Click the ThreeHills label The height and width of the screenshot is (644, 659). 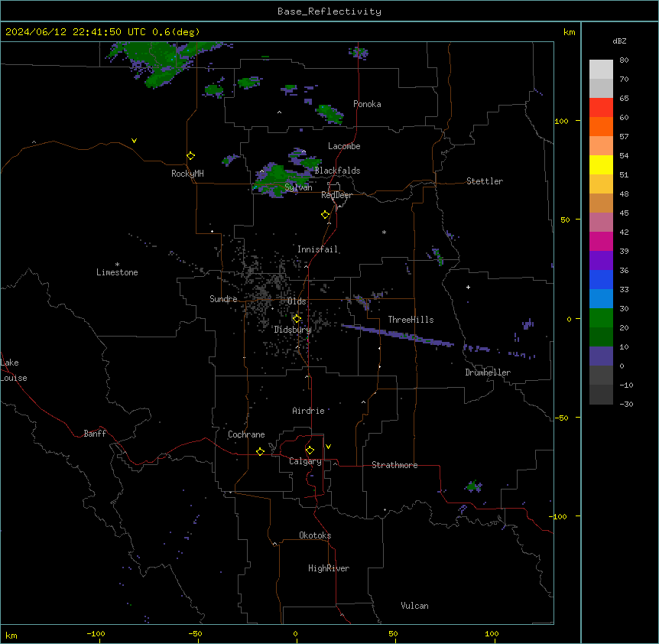pos(411,320)
